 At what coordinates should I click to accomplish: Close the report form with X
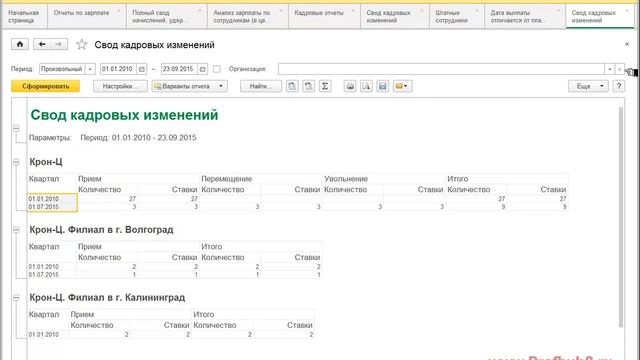[x=627, y=44]
